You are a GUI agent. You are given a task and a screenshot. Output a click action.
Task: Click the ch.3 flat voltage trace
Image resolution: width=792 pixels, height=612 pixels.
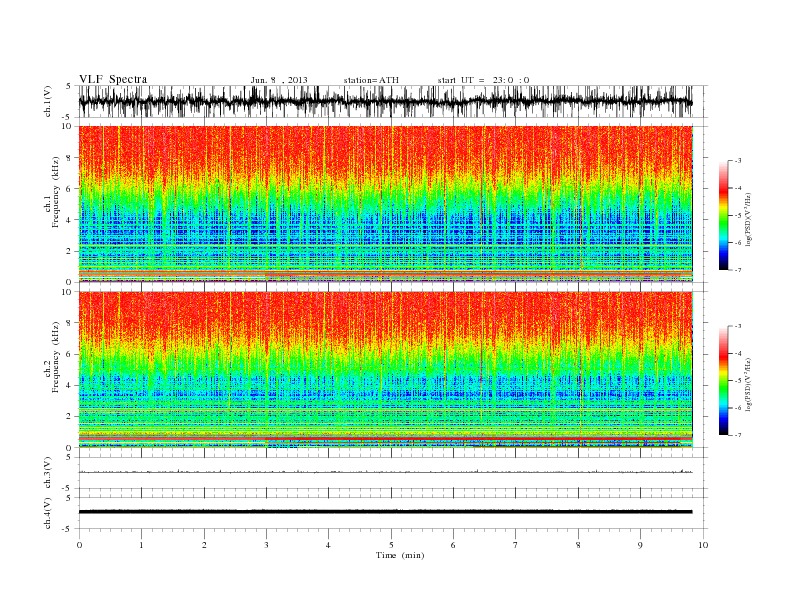[385, 472]
